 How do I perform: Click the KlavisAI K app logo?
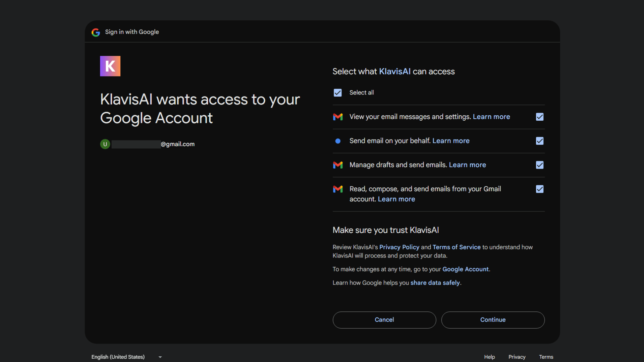pos(110,66)
